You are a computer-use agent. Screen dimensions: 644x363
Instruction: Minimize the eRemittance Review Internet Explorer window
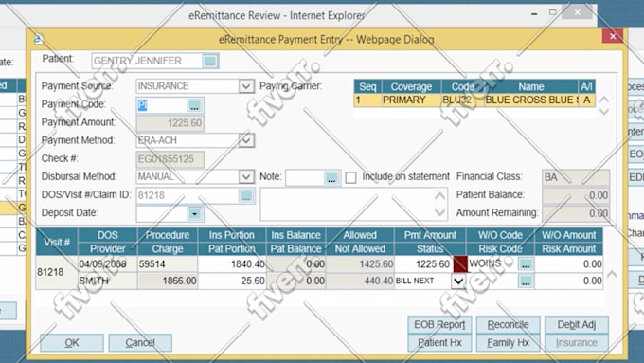[x=534, y=13]
